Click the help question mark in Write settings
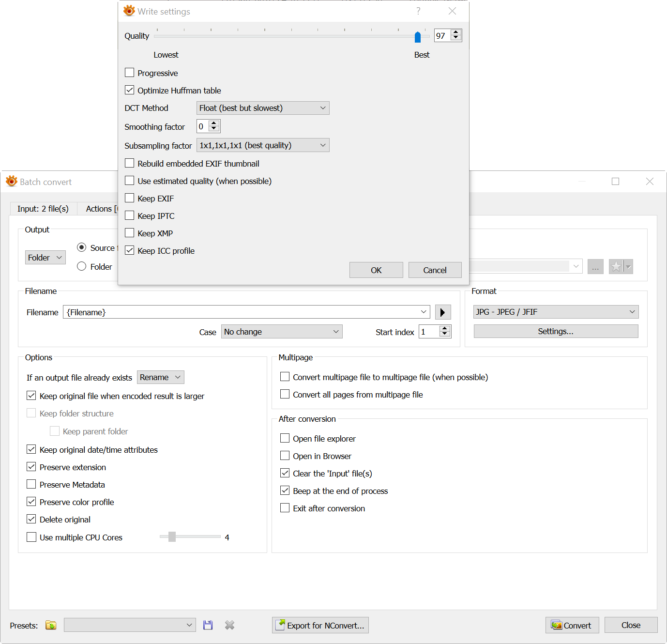The width and height of the screenshot is (667, 644). 418,11
